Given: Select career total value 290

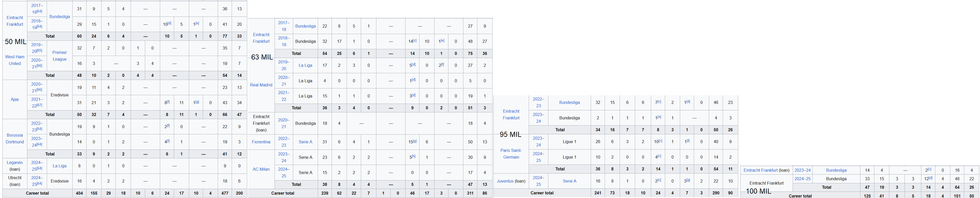Looking at the screenshot, I should tap(715, 193).
